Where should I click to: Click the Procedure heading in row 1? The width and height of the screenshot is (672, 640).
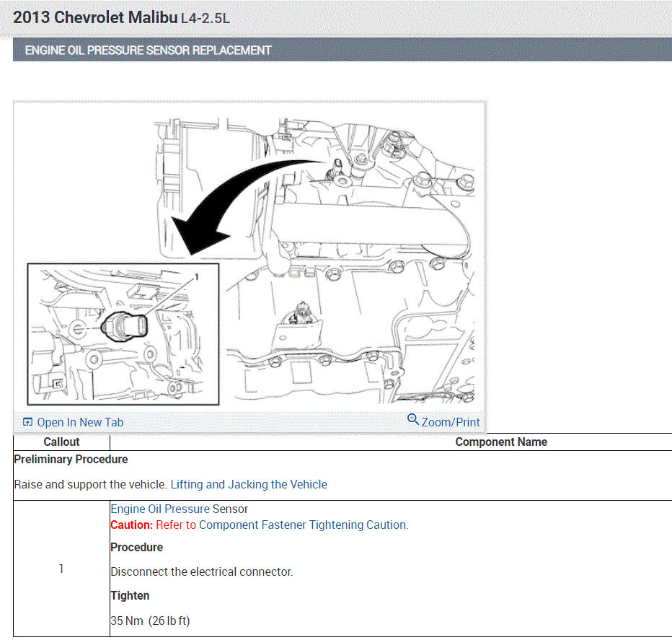point(137,548)
